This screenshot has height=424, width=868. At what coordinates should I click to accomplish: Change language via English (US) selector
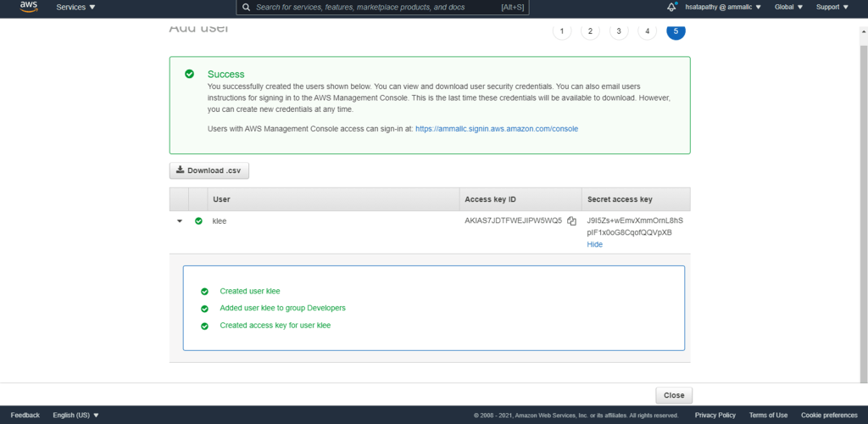pos(75,415)
